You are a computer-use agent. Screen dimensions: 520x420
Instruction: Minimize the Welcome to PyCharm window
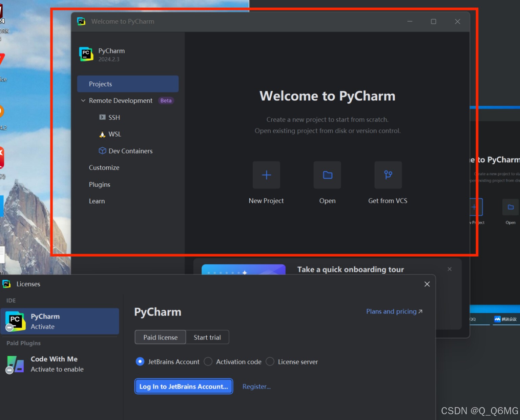pos(410,22)
